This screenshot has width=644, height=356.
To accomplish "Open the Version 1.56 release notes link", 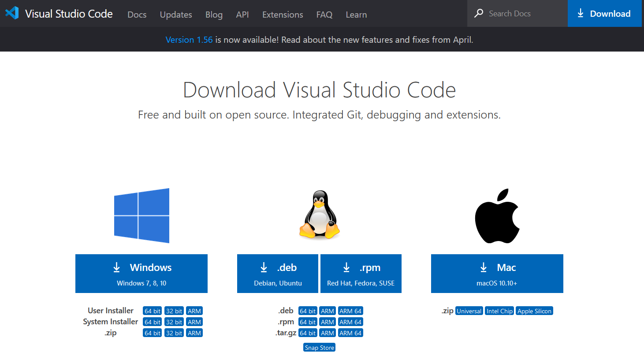I will tap(189, 40).
